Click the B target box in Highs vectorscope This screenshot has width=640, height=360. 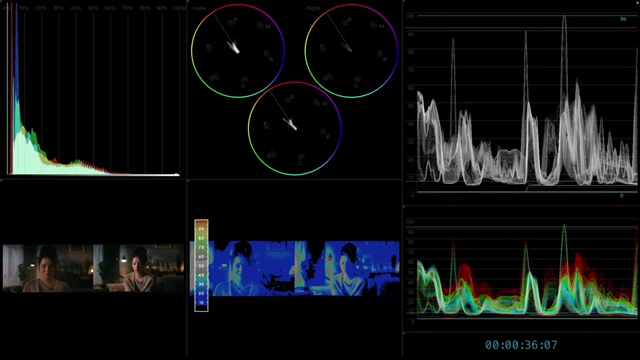pos(380,54)
